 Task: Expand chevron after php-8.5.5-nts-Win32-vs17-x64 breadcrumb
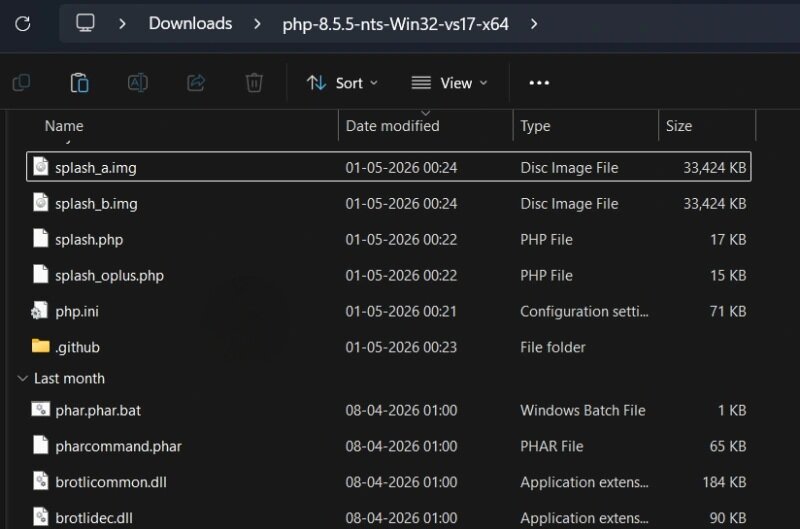coord(534,24)
